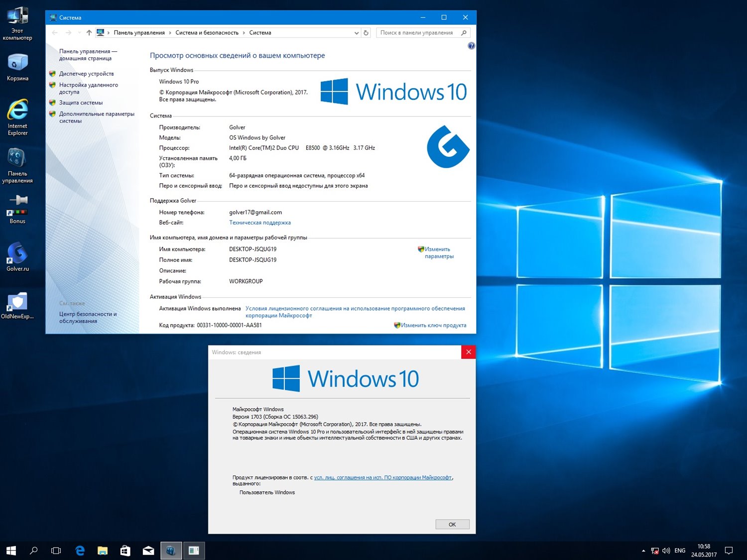Switch the ENG input language indicator

click(680, 551)
